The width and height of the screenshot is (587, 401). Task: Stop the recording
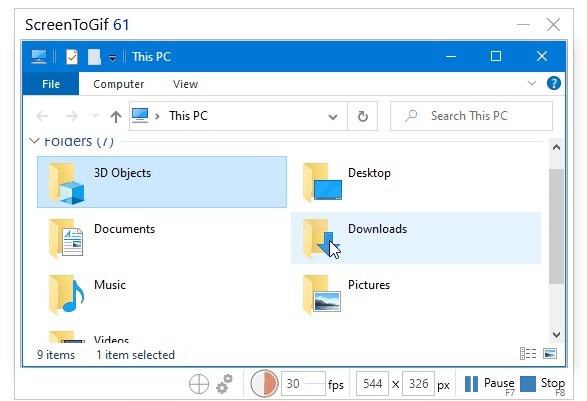(542, 384)
